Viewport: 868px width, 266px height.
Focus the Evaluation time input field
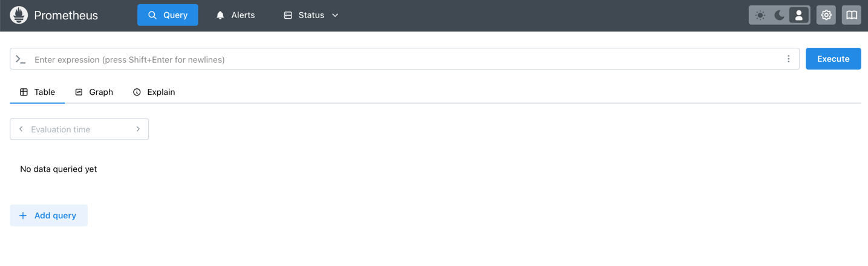[79, 129]
